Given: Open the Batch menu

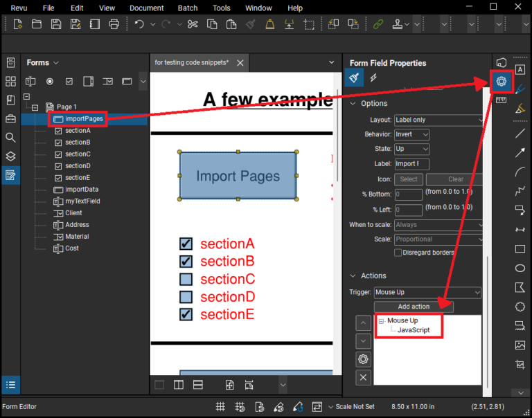Looking at the screenshot, I should pyautogui.click(x=187, y=8).
